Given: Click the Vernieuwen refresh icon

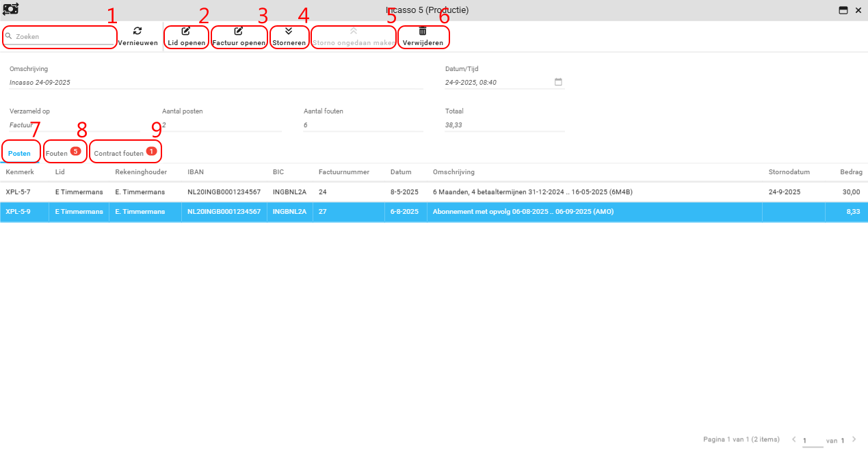Looking at the screenshot, I should pyautogui.click(x=137, y=31).
